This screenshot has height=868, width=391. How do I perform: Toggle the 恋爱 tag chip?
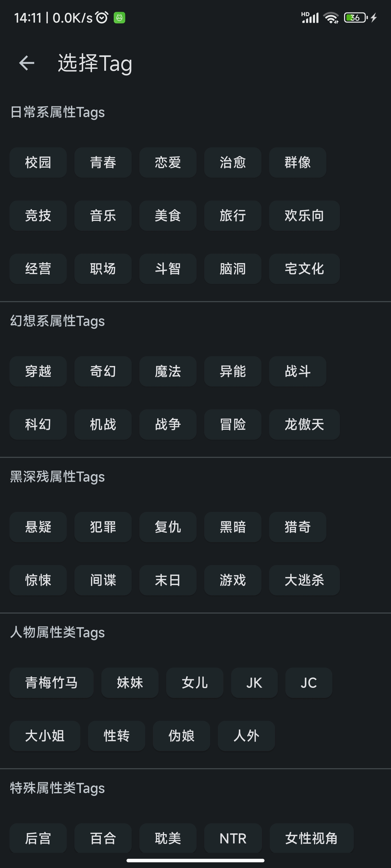[x=168, y=162]
